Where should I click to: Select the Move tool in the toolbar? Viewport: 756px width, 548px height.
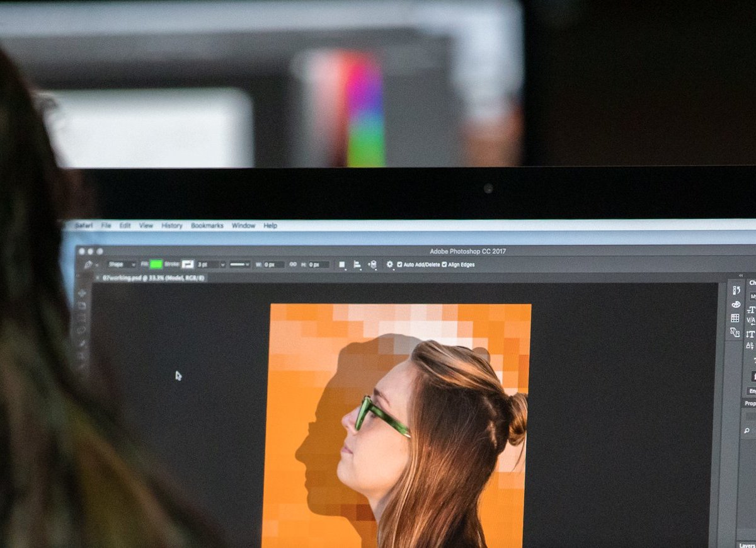click(x=83, y=293)
